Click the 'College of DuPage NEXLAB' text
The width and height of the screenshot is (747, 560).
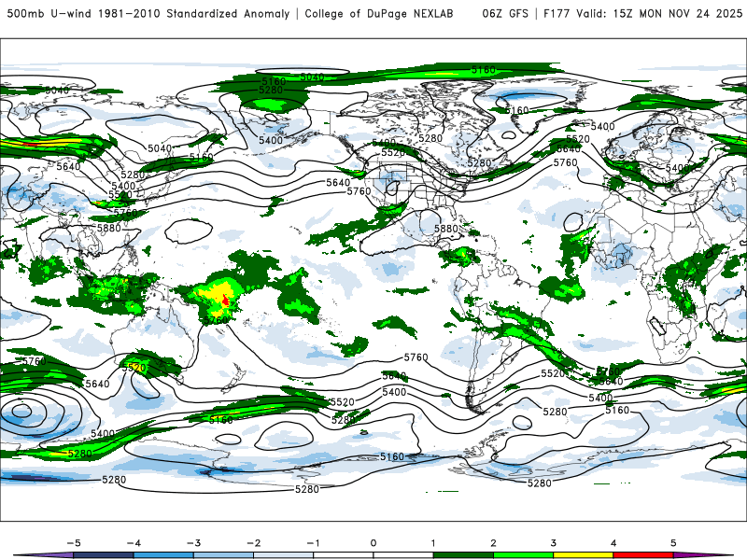[x=379, y=14]
